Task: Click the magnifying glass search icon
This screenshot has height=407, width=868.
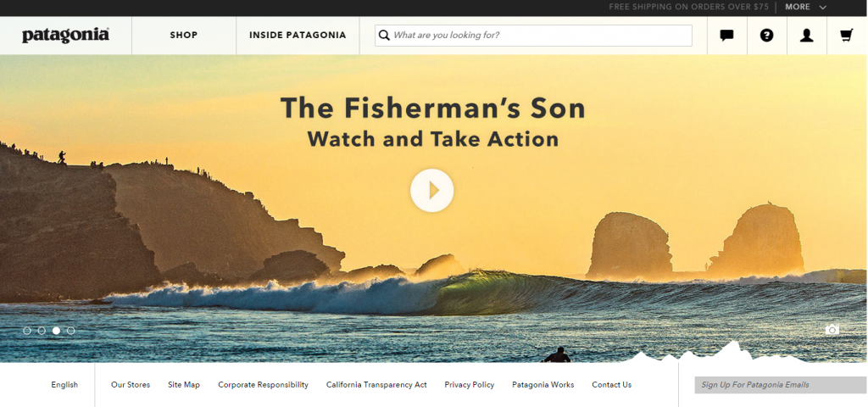Action: 384,36
